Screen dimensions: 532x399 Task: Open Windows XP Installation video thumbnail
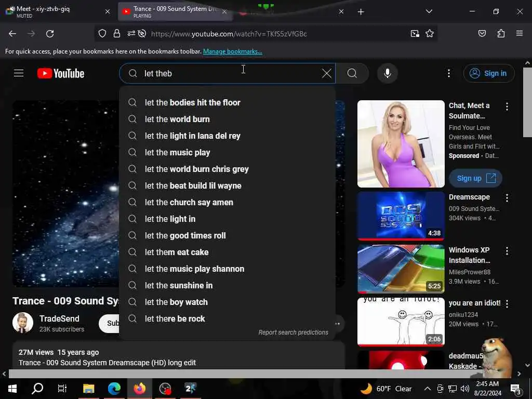[x=401, y=269]
